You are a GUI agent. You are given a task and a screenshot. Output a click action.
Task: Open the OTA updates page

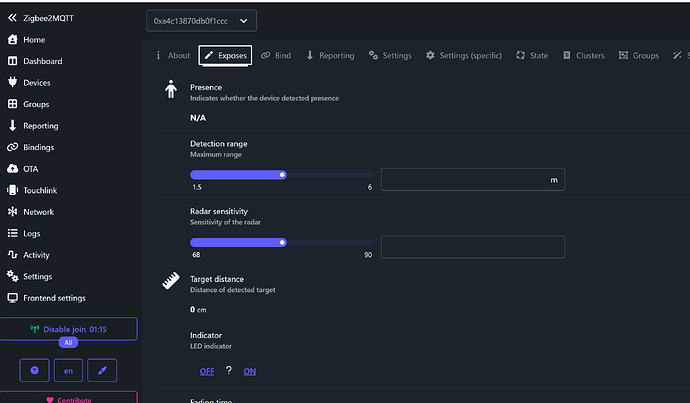point(30,169)
